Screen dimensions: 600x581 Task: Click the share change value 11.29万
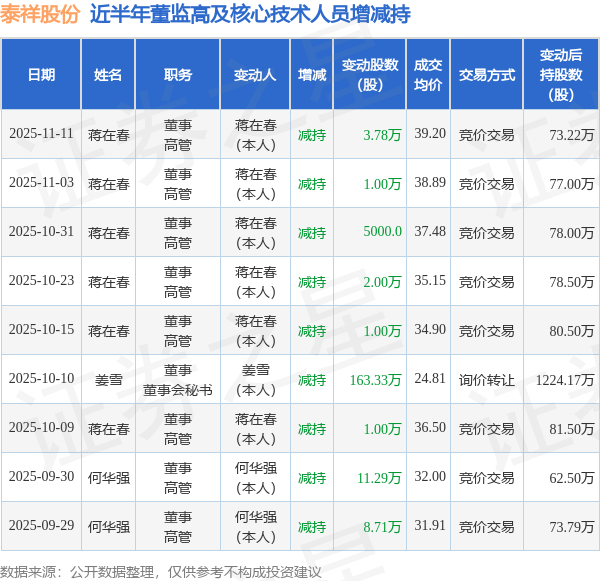(379, 478)
